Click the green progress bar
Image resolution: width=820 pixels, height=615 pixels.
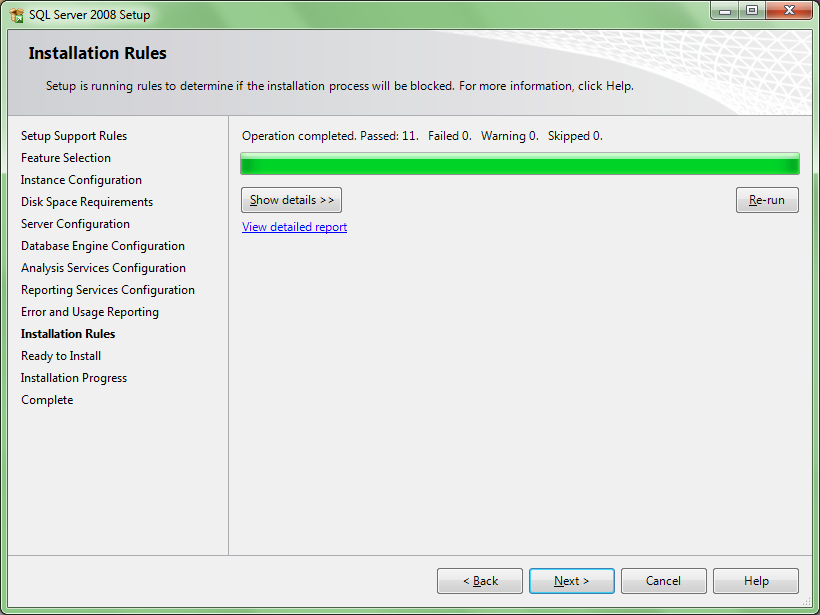click(x=519, y=162)
